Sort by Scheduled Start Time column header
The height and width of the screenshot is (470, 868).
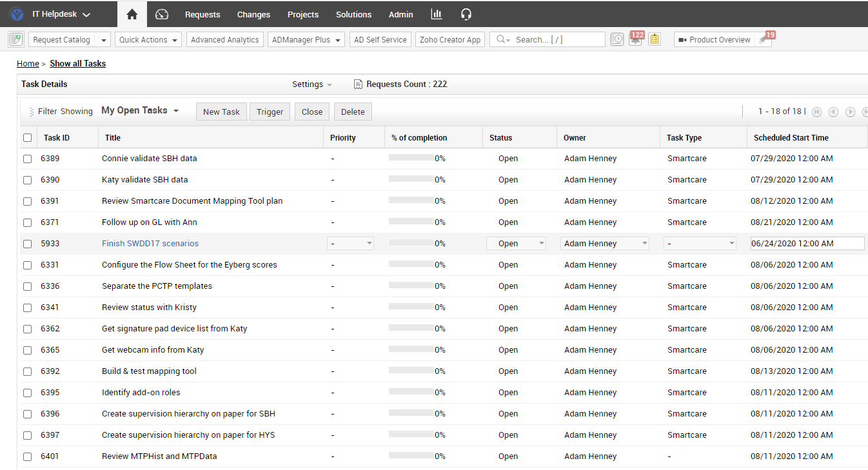(791, 137)
